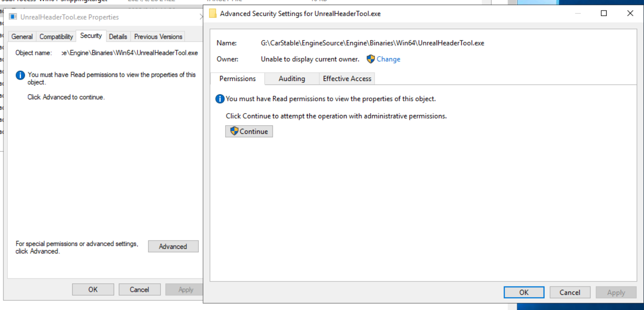Image resolution: width=644 pixels, height=310 pixels.
Task: Click OK in Advanced Security Settings
Action: tap(524, 292)
